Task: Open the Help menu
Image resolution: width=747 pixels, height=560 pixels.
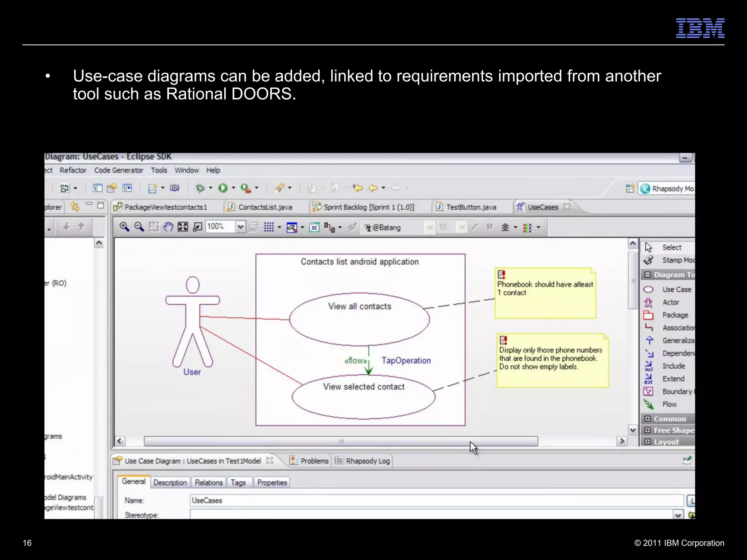Action: tap(213, 170)
